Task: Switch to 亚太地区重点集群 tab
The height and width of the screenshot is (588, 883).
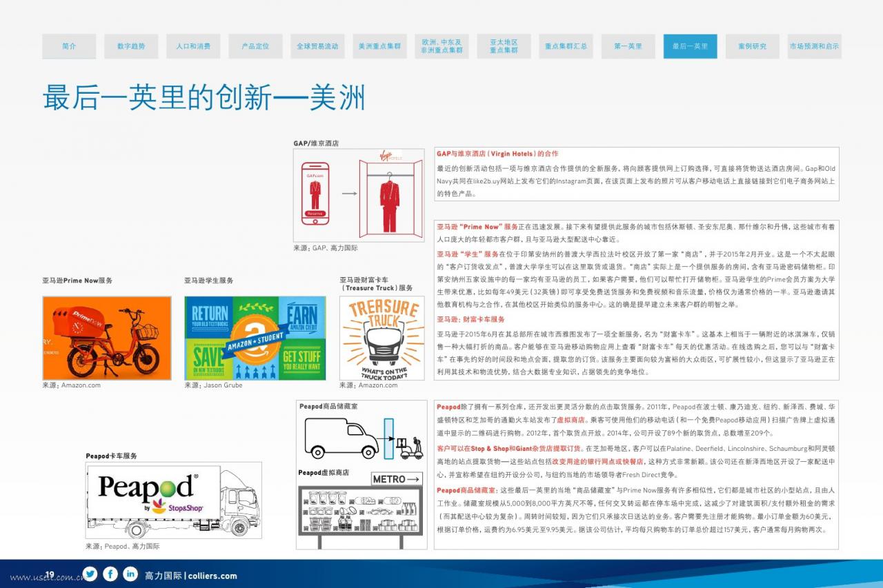Action: coord(504,46)
